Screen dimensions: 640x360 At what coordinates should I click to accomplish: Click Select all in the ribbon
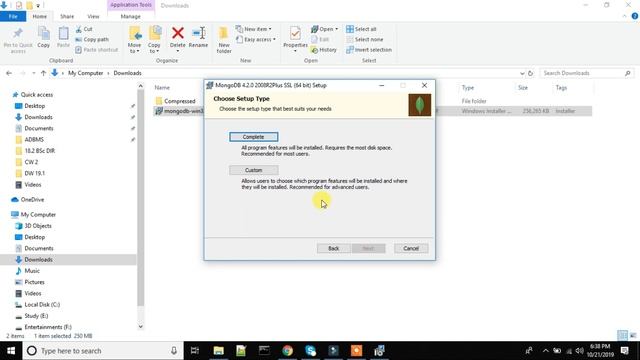[x=361, y=29]
